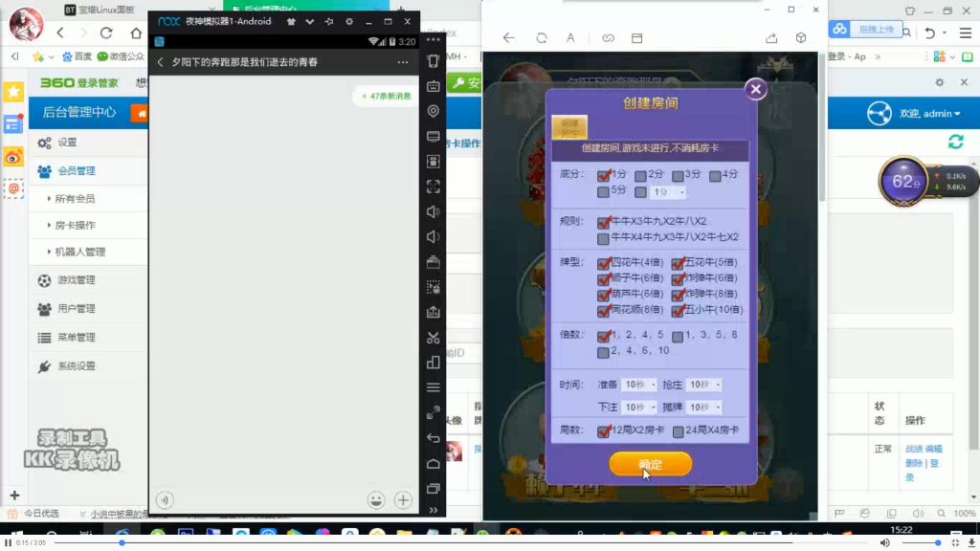This screenshot has height=551, width=980.
Task: Open the admin welcome dropdown
Action: [929, 114]
